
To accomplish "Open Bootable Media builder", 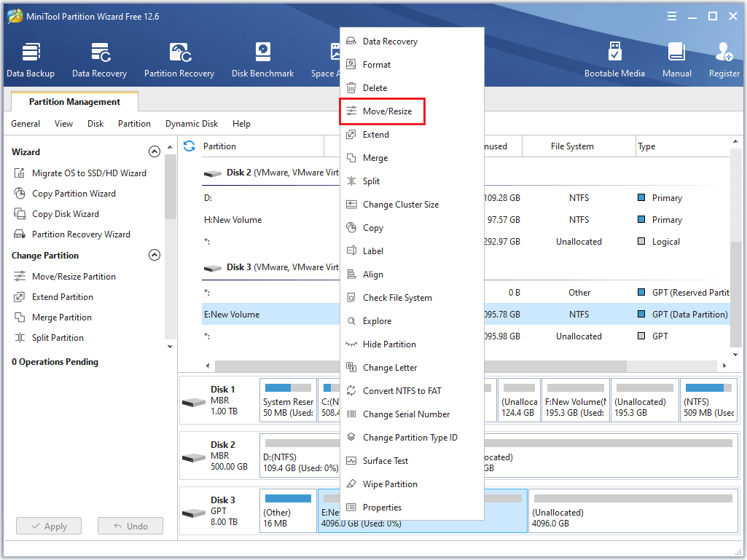I will 614,60.
